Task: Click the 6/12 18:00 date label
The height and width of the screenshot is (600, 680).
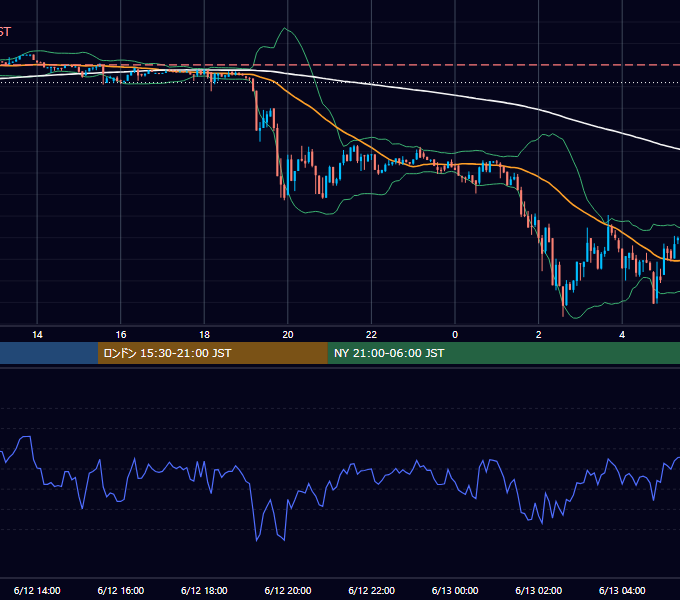Action: (x=204, y=590)
